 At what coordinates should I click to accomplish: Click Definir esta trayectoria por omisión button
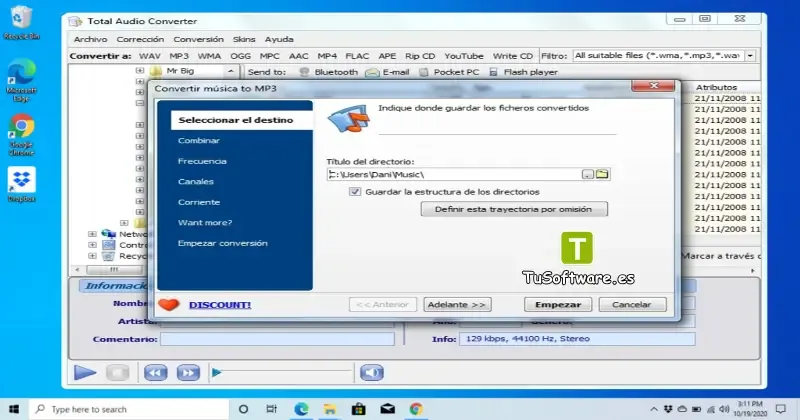pos(514,209)
